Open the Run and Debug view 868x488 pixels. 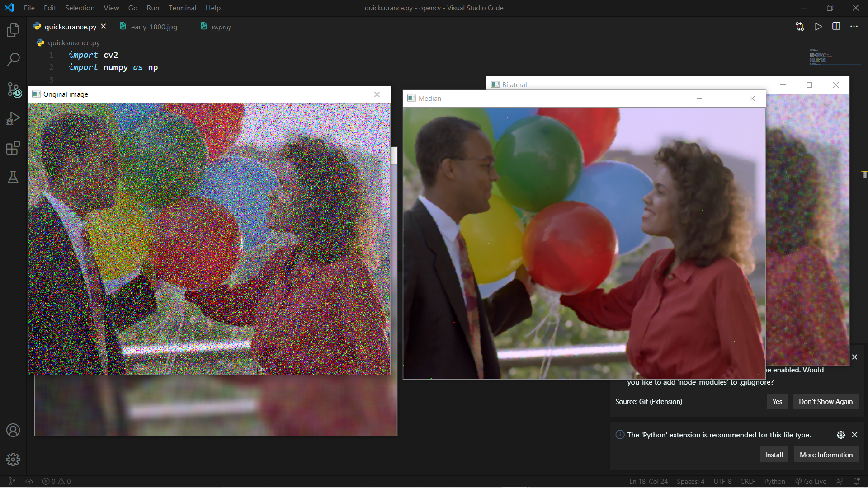[x=13, y=118]
